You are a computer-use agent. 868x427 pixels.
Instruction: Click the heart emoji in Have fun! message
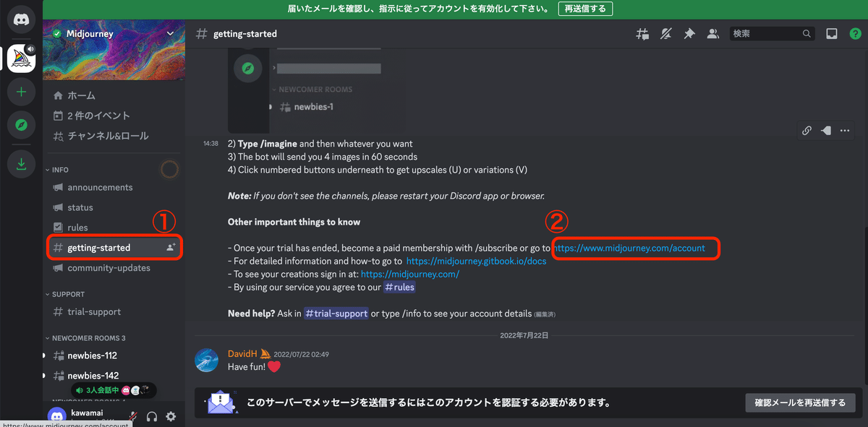point(273,366)
